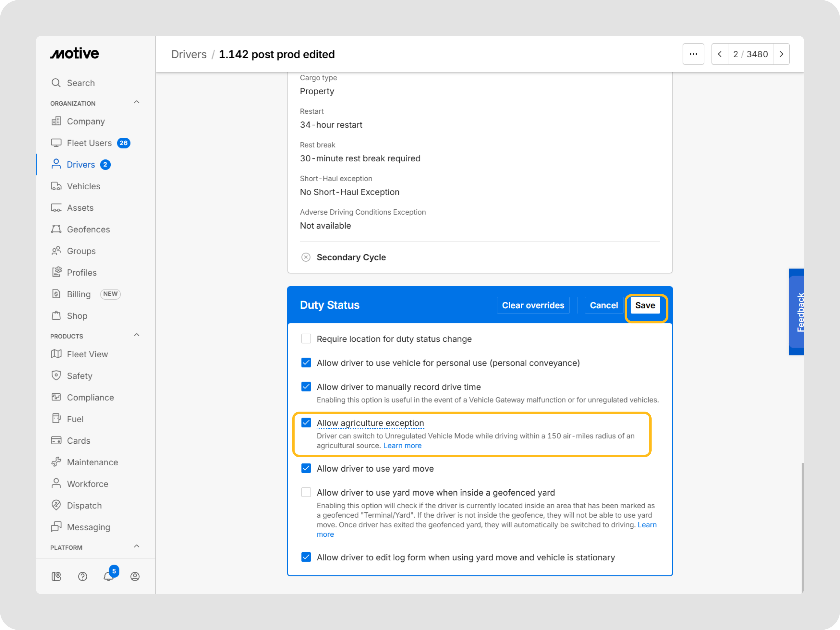Navigate to Compliance in sidebar
This screenshot has width=840, height=630.
90,397
